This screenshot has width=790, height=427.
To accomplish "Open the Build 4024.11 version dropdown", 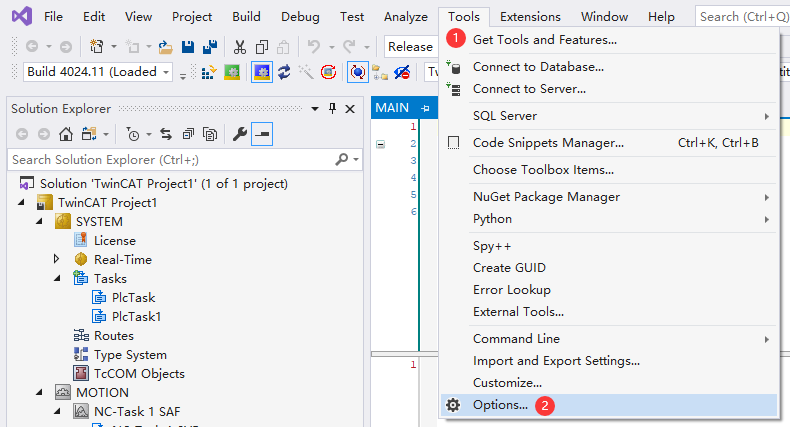I will coord(166,73).
